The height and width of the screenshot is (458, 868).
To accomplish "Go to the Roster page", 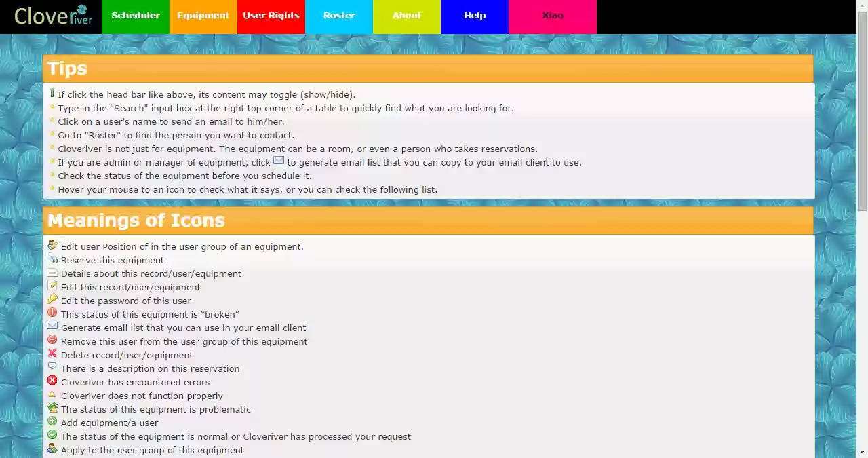I will (x=339, y=15).
